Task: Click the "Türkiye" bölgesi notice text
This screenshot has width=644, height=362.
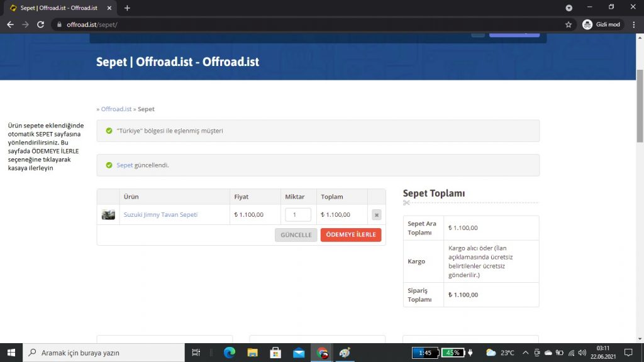Action: [x=170, y=131]
